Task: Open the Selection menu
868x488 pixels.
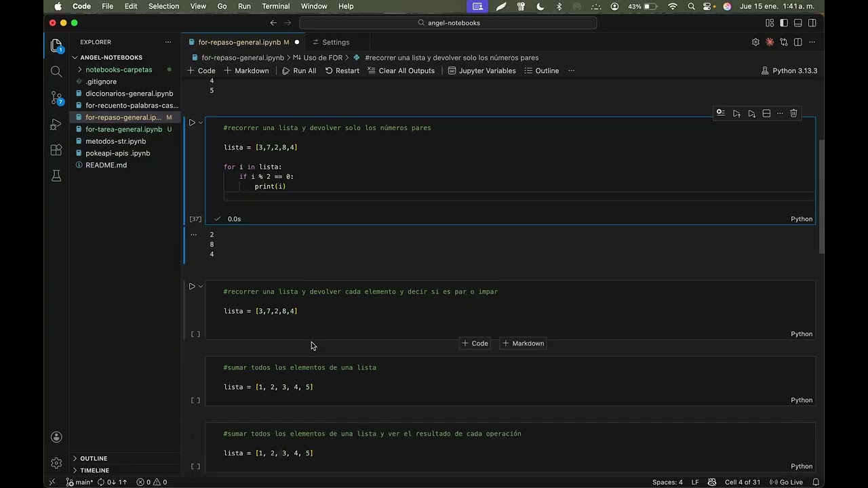Action: tap(163, 6)
